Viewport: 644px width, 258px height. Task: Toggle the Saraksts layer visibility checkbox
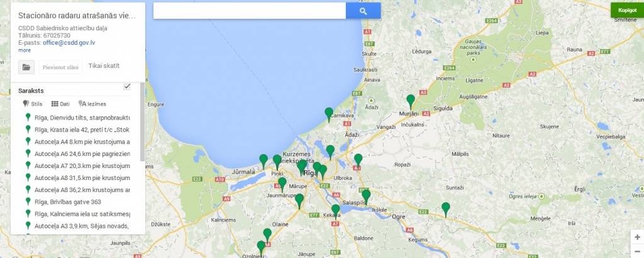(127, 87)
